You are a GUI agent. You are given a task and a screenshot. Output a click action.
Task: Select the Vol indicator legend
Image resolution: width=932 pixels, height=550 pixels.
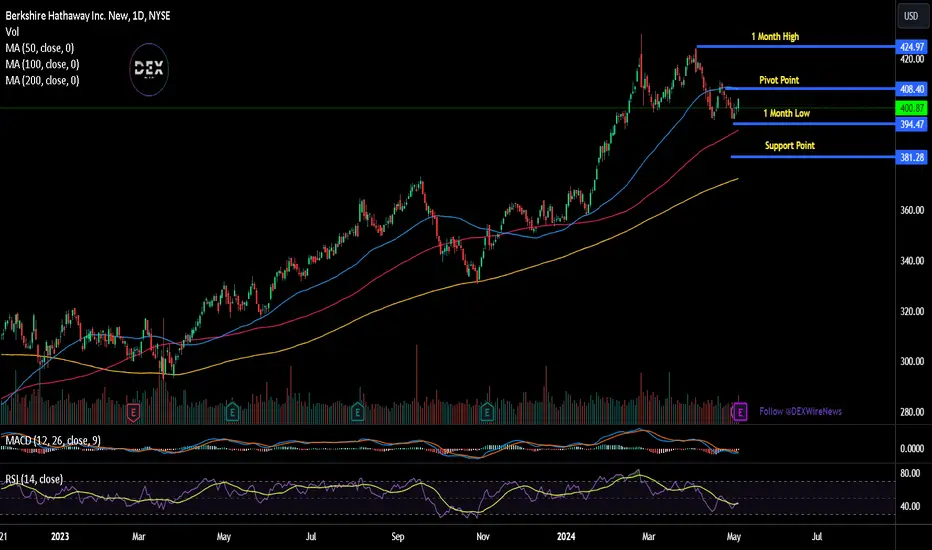[12, 32]
